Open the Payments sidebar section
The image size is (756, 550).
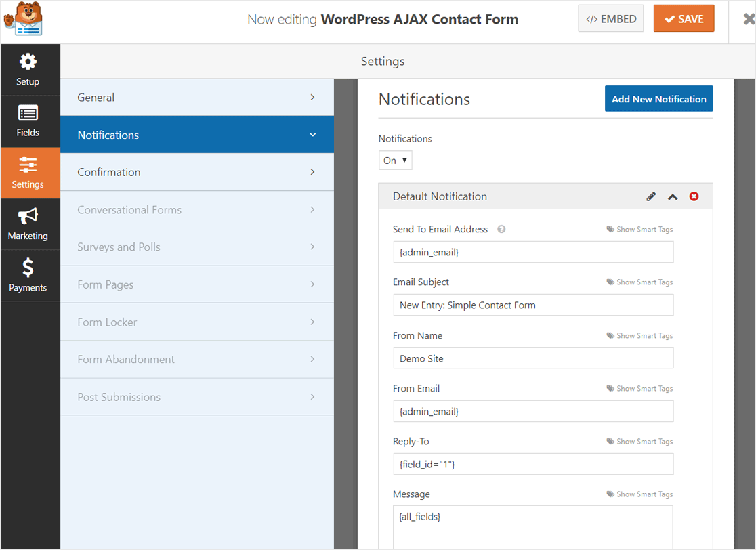pyautogui.click(x=28, y=276)
